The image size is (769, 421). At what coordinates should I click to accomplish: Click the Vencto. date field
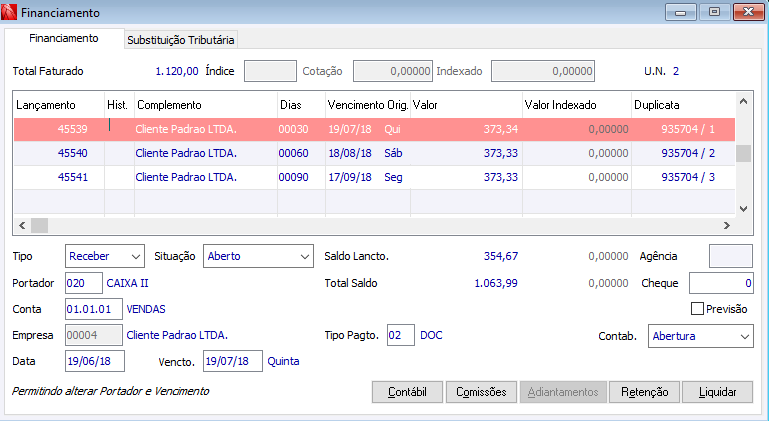(x=233, y=361)
